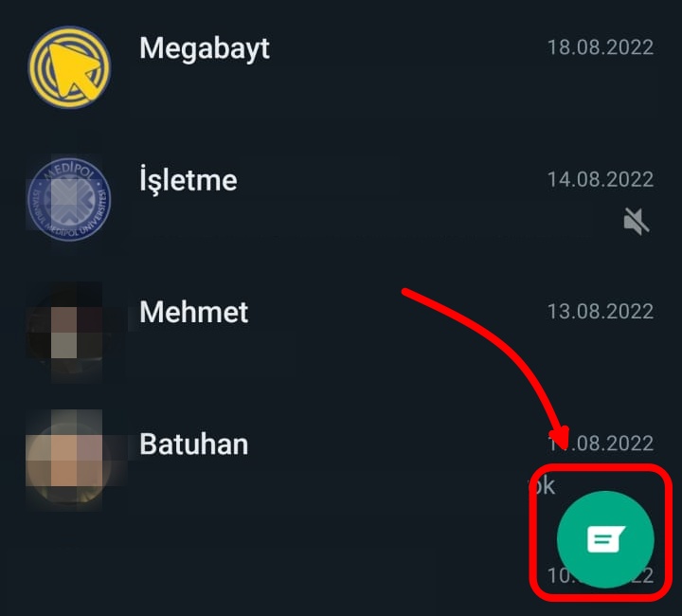Open Megabayt's yellow cursor profile picture
682x616 pixels.
[x=69, y=66]
